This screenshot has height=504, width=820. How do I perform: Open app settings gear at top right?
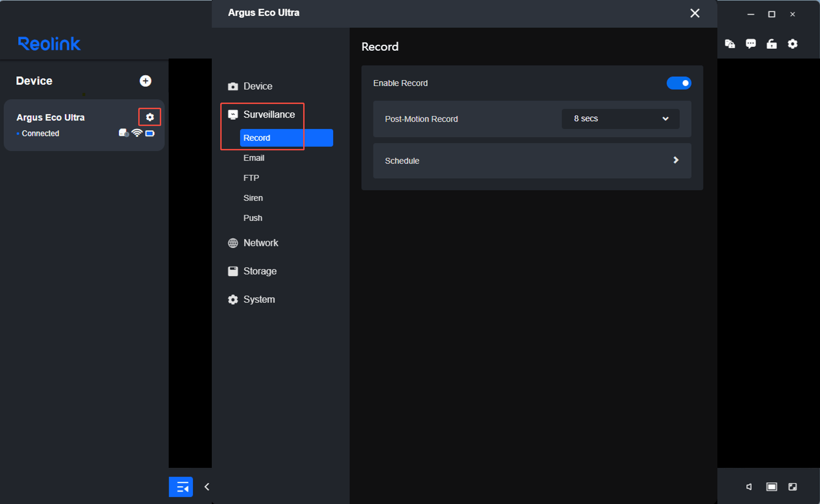[792, 44]
